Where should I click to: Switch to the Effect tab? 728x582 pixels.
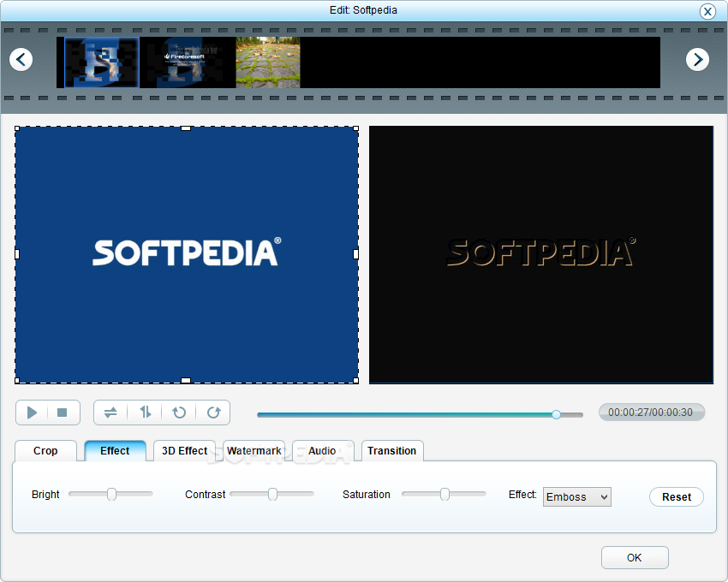(115, 451)
